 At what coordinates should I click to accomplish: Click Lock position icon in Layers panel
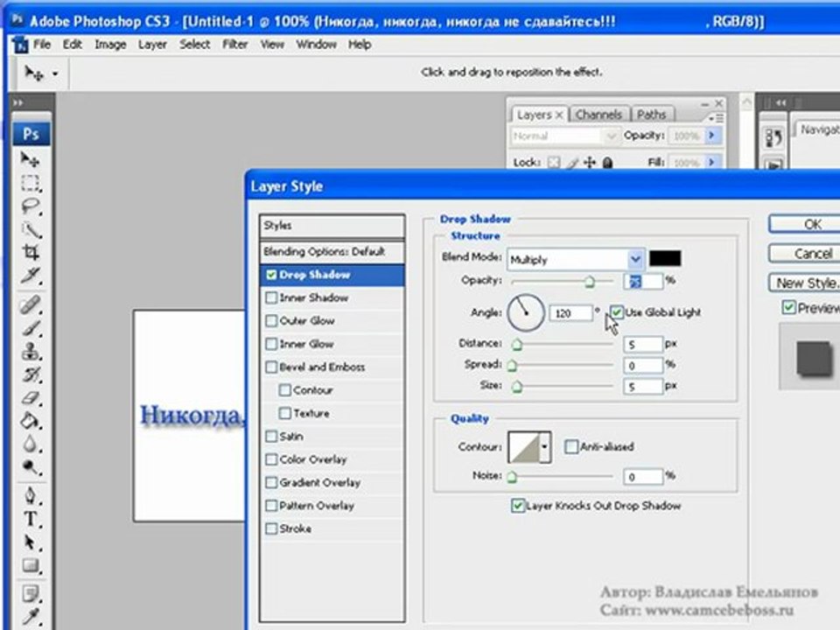(590, 163)
